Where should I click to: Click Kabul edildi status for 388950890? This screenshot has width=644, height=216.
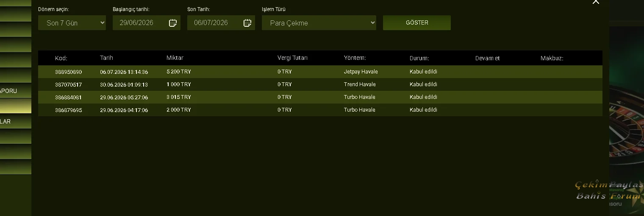click(423, 72)
